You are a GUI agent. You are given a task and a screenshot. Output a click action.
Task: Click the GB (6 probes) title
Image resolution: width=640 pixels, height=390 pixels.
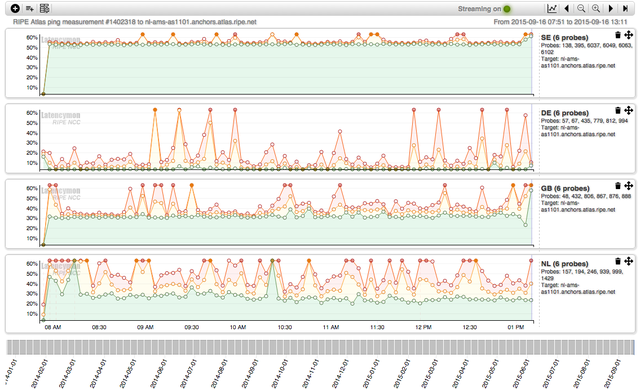click(565, 188)
